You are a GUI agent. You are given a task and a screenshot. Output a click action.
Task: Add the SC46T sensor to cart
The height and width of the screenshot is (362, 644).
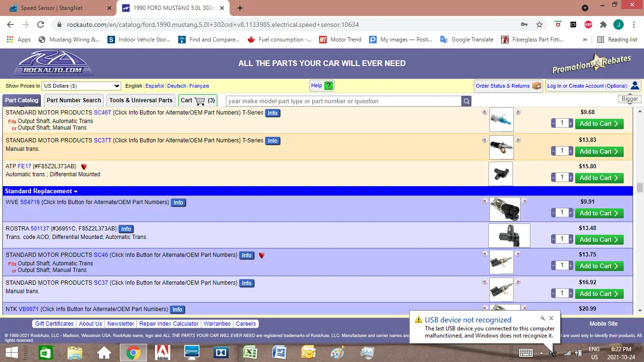point(599,124)
